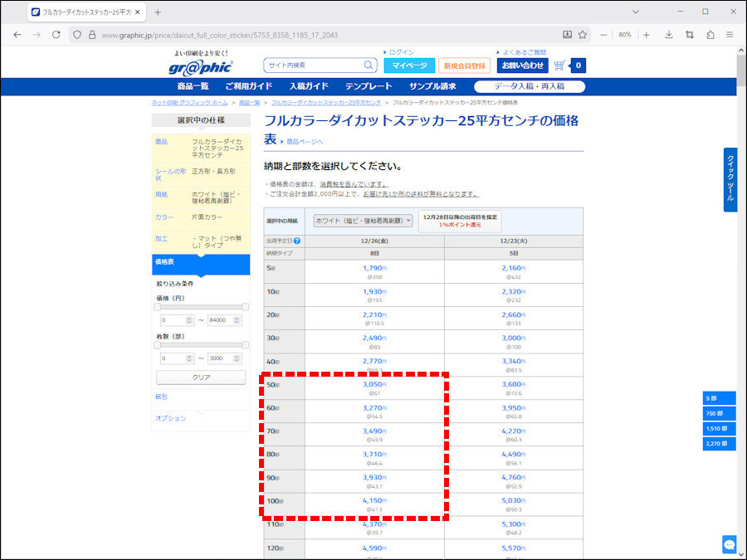Image resolution: width=747 pixels, height=560 pixels.
Task: Open the extensions puzzle icon
Action: pyautogui.click(x=710, y=35)
